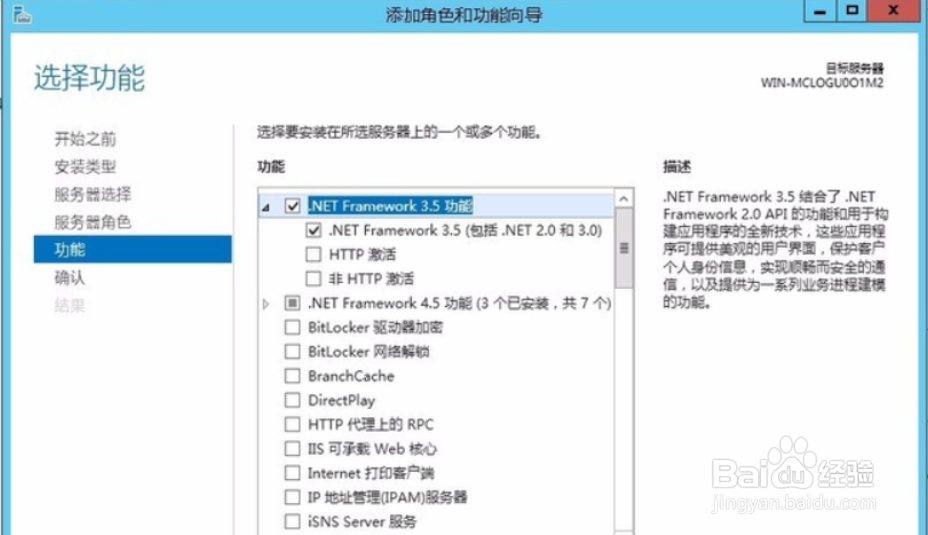Select the BranchCache row label
928x535 pixels.
pos(351,376)
